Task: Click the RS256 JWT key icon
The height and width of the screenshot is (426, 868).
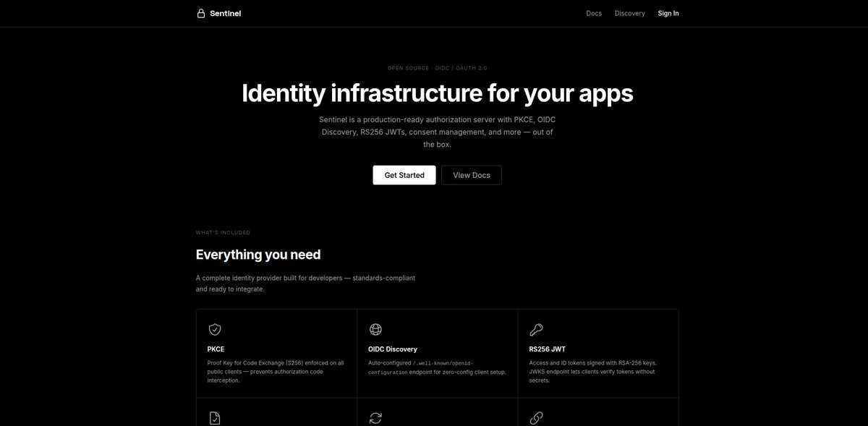Action: pos(536,330)
